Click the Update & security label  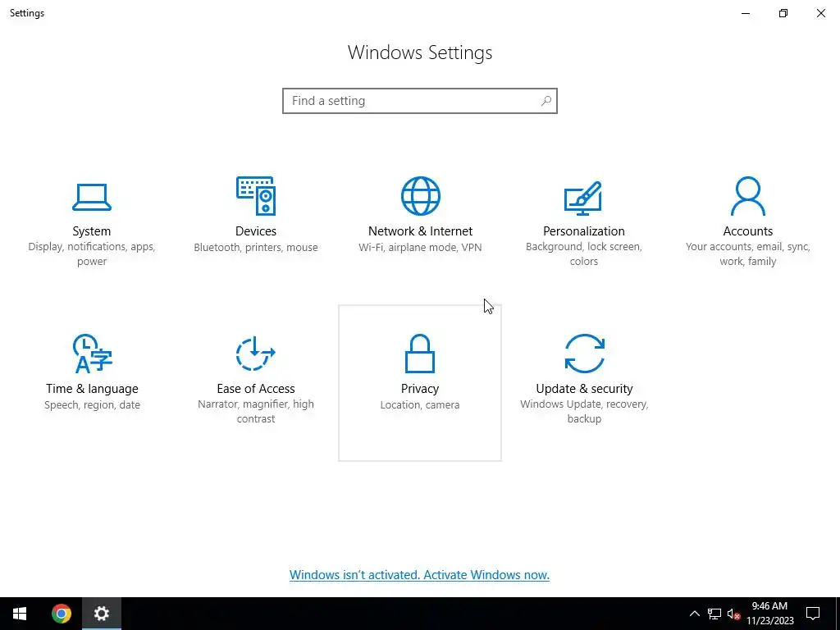click(x=584, y=388)
